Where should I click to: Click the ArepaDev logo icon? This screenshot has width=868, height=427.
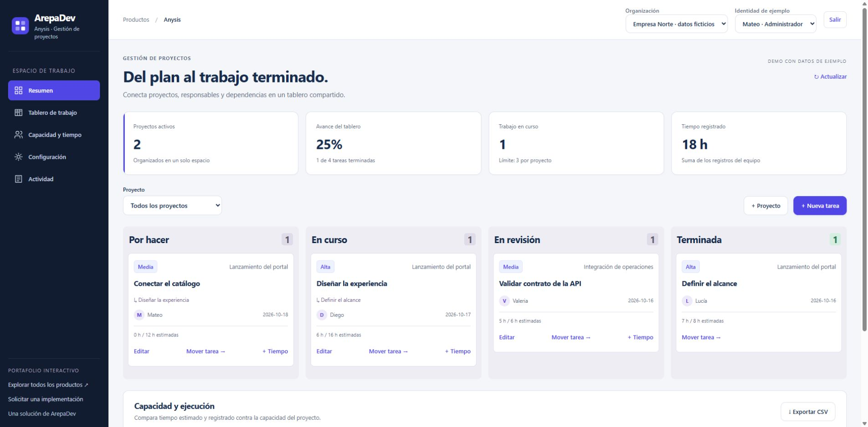coord(20,26)
